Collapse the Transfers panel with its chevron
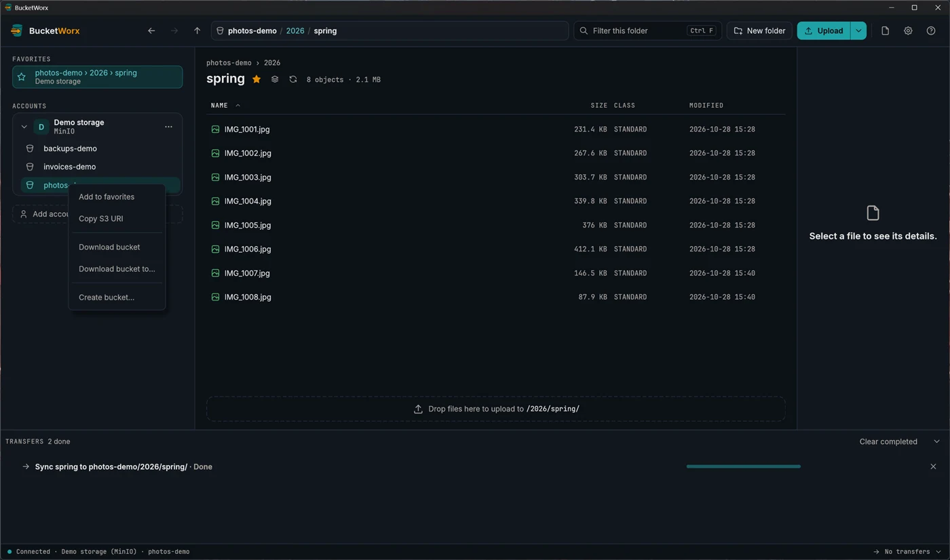950x560 pixels. tap(937, 441)
